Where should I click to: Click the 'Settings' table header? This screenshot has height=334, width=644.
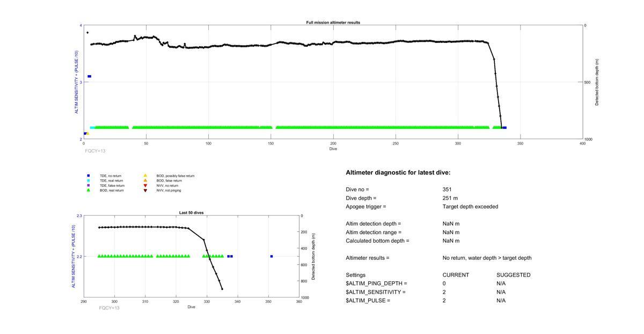pos(356,275)
